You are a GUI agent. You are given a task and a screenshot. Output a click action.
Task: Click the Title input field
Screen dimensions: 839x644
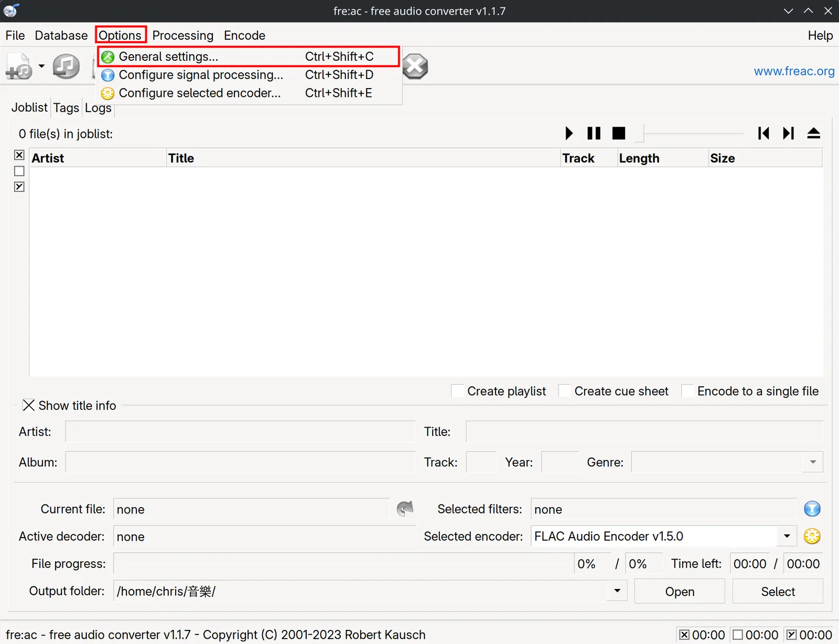[x=644, y=431]
